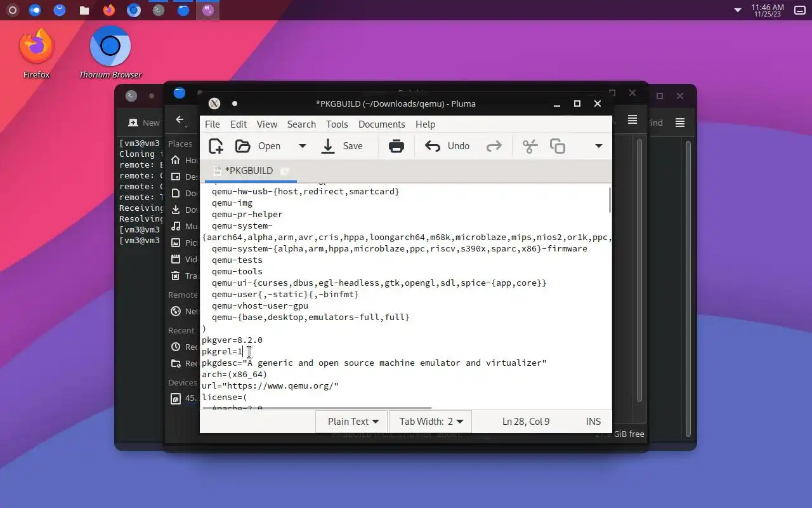Screen dimensions: 812x508
Task: Create a new document in Pluma toolbar
Action: 216,146
